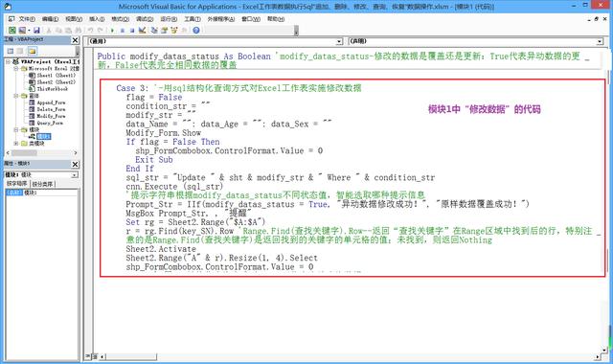Click the Cut scissors toolbar icon
Viewport: 613px width, 364px height.
coord(49,30)
